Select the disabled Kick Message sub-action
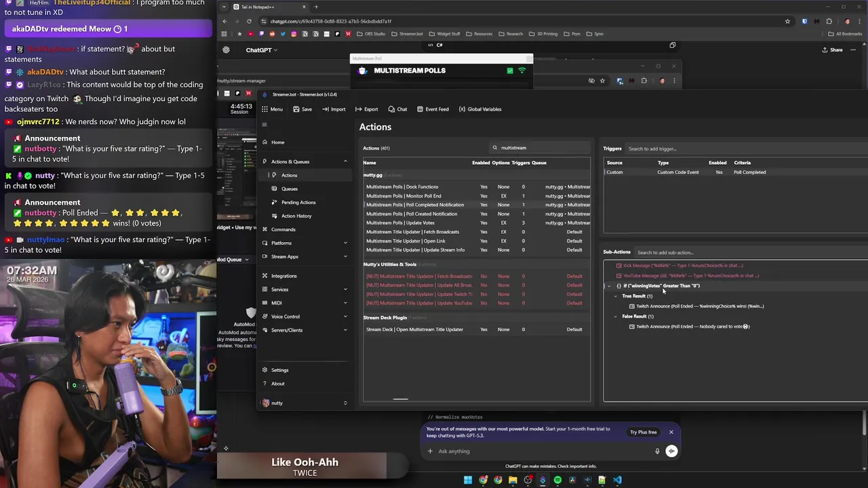This screenshot has height=488, width=868. (679, 266)
